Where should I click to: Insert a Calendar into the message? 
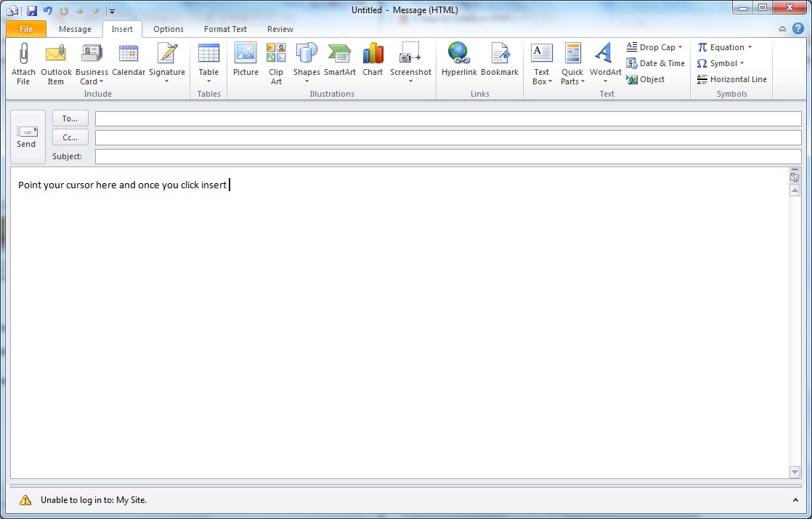[129, 59]
